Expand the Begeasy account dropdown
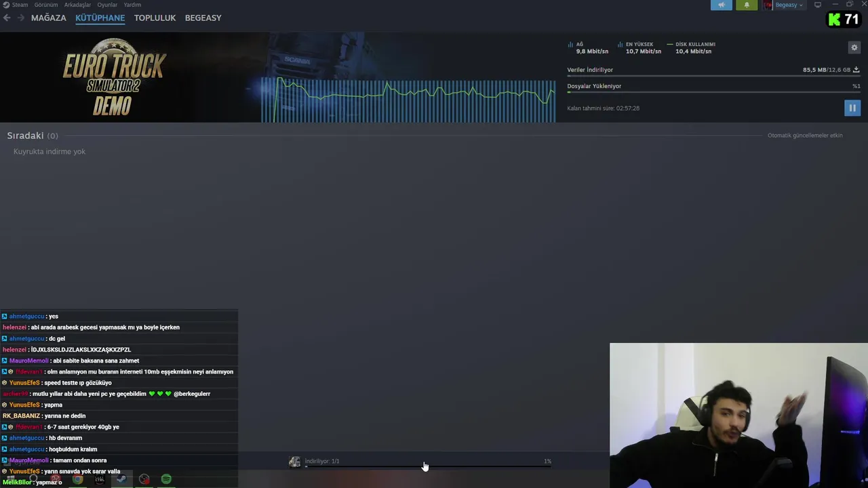This screenshot has width=868, height=488. click(x=789, y=5)
